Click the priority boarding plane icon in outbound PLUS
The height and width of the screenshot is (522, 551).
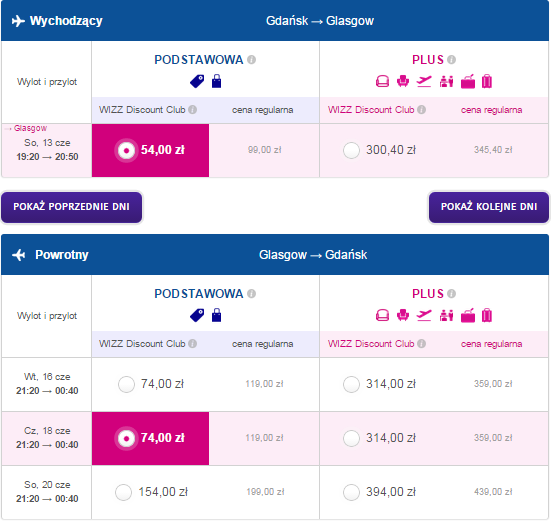(424, 81)
